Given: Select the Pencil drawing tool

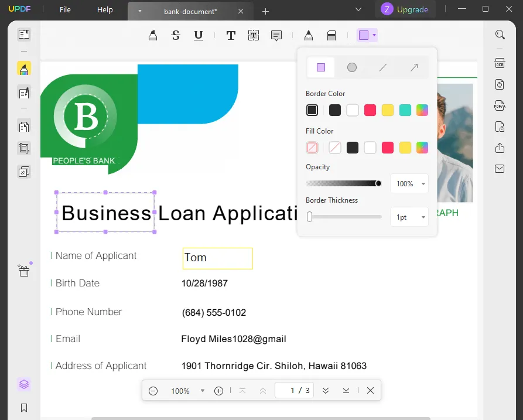Looking at the screenshot, I should point(309,35).
